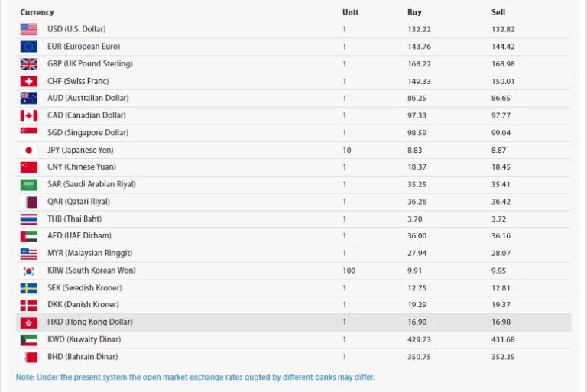Click the Buy column header
This screenshot has height=392, width=587.
tap(414, 12)
